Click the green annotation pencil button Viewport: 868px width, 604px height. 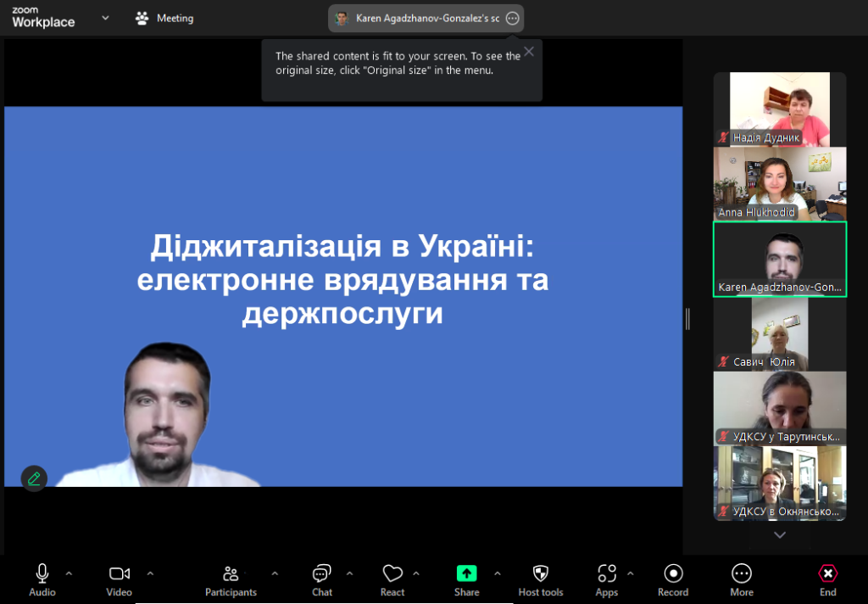click(34, 478)
